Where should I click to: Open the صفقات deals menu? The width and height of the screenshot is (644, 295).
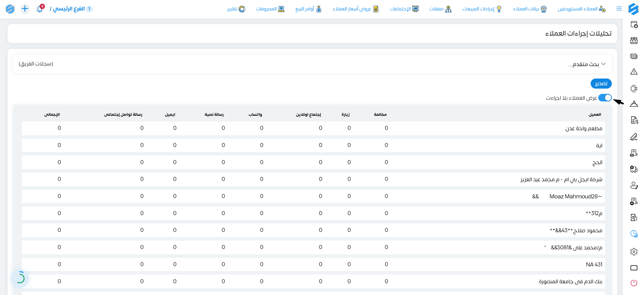[440, 9]
